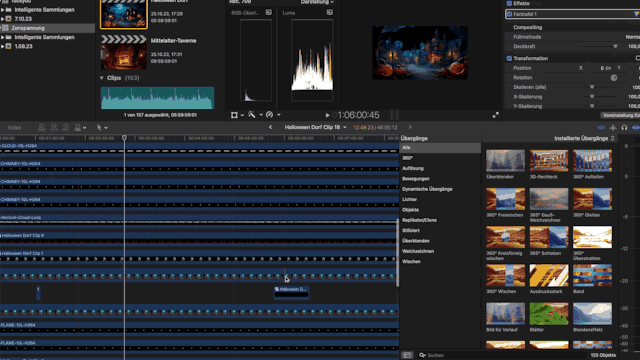Toggle audio skimming waveform icon
The width and height of the screenshot is (640, 360).
613,128
